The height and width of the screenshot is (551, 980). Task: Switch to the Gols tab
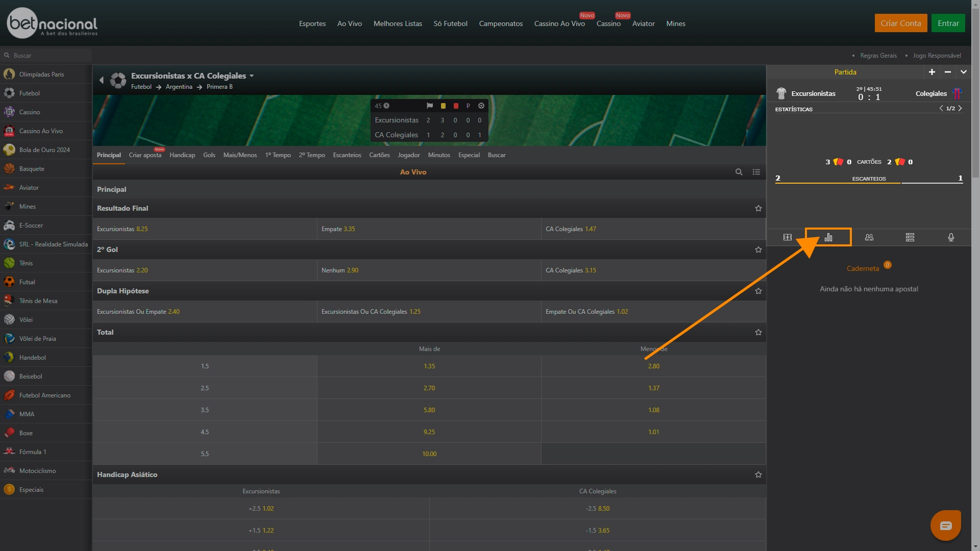pyautogui.click(x=209, y=155)
